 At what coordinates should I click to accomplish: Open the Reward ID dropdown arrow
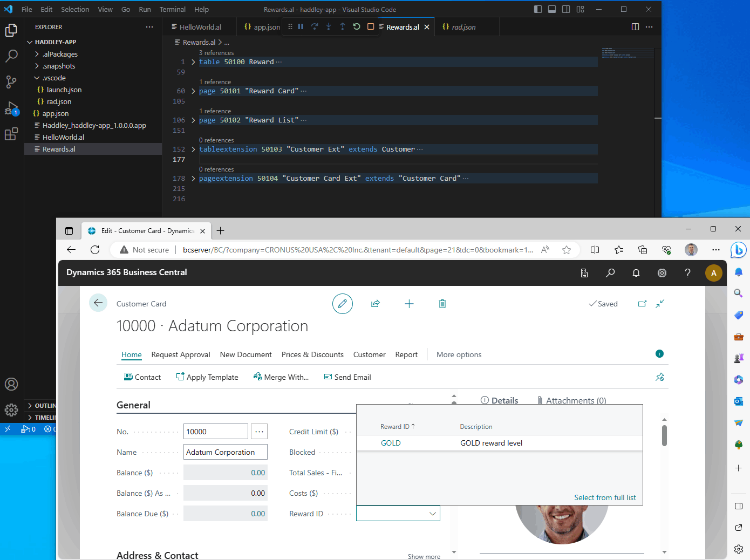pyautogui.click(x=432, y=514)
